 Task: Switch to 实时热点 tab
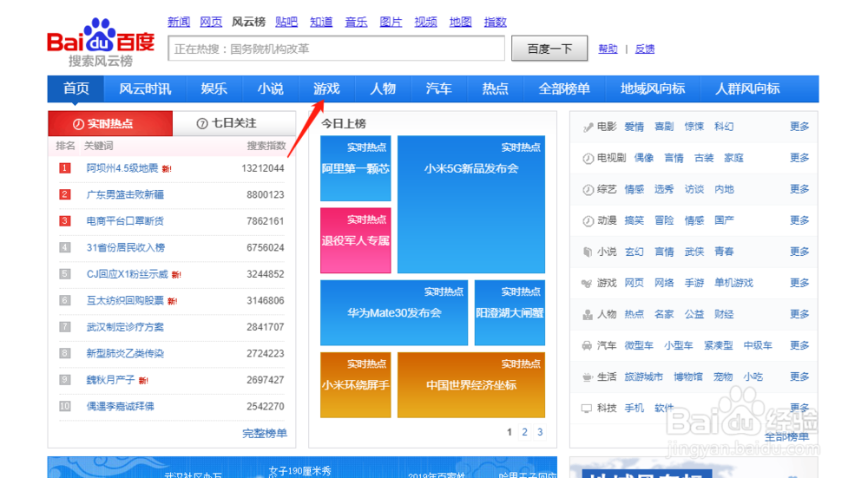point(111,123)
